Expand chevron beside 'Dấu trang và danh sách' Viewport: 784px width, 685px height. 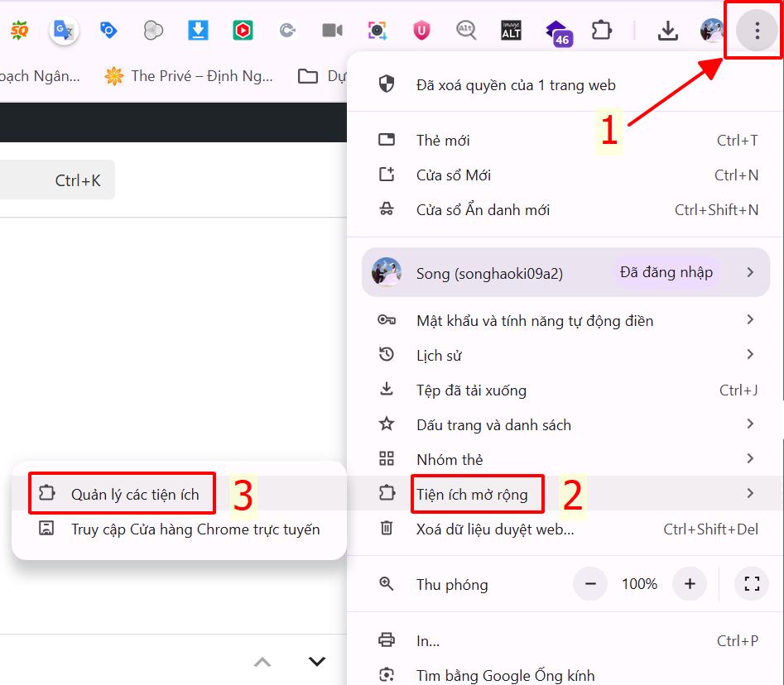[750, 424]
